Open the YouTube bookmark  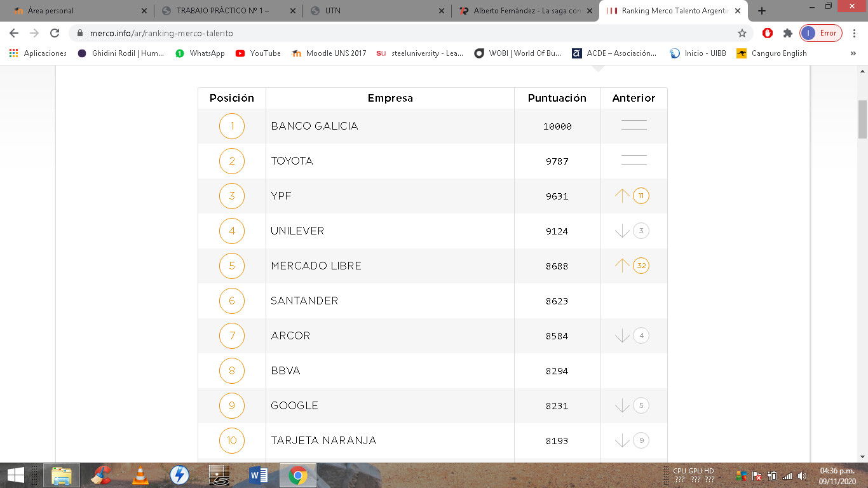point(258,53)
